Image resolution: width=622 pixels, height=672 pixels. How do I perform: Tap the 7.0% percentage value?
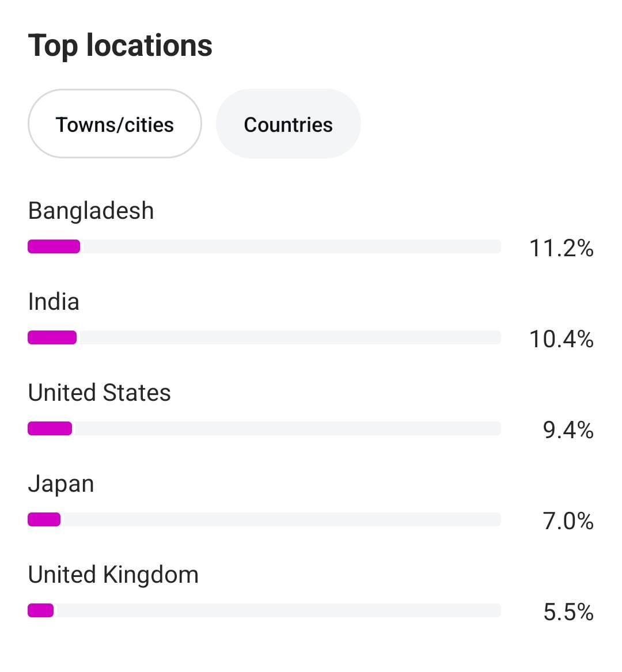568,521
